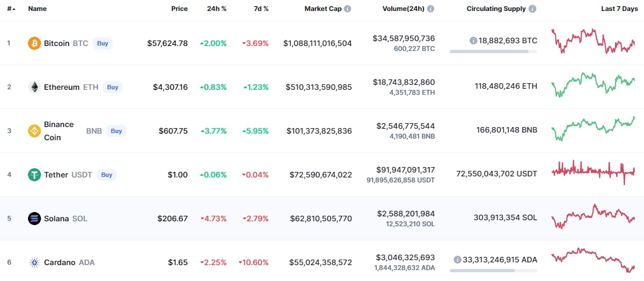Image resolution: width=644 pixels, height=281 pixels.
Task: Open the Binance Coin page link
Action: click(x=59, y=131)
